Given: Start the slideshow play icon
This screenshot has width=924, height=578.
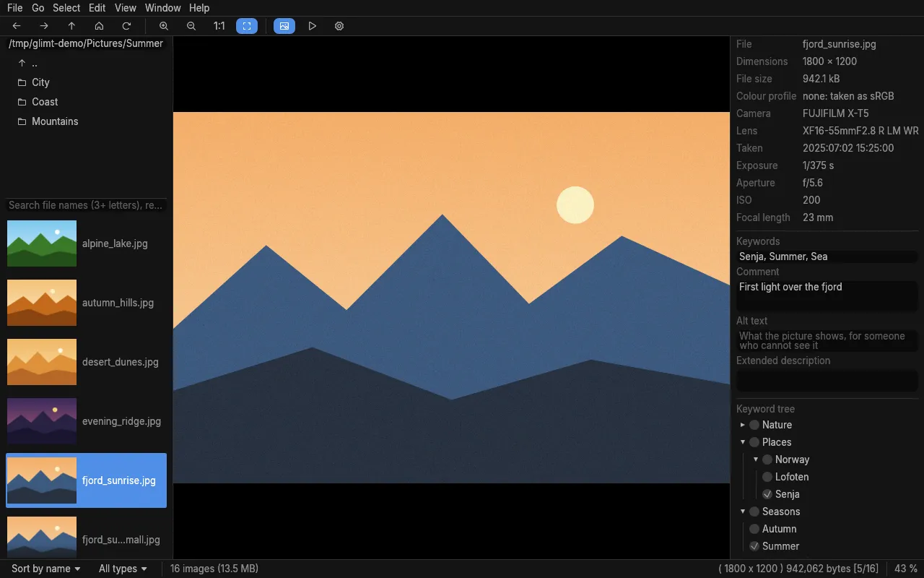Looking at the screenshot, I should [x=312, y=26].
